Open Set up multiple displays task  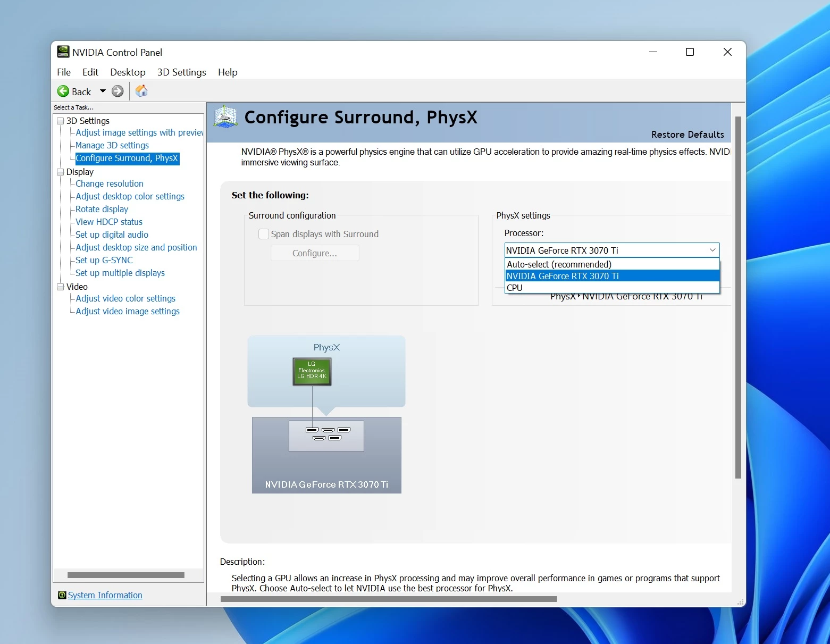pyautogui.click(x=120, y=273)
